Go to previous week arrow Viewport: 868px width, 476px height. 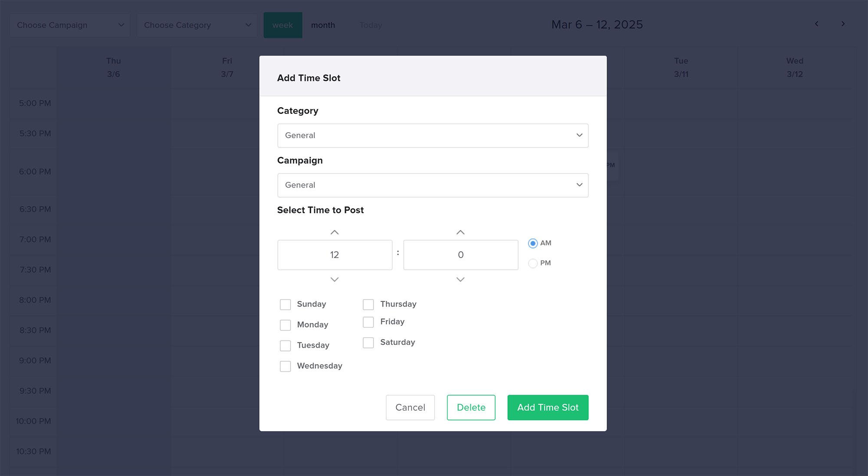click(816, 24)
